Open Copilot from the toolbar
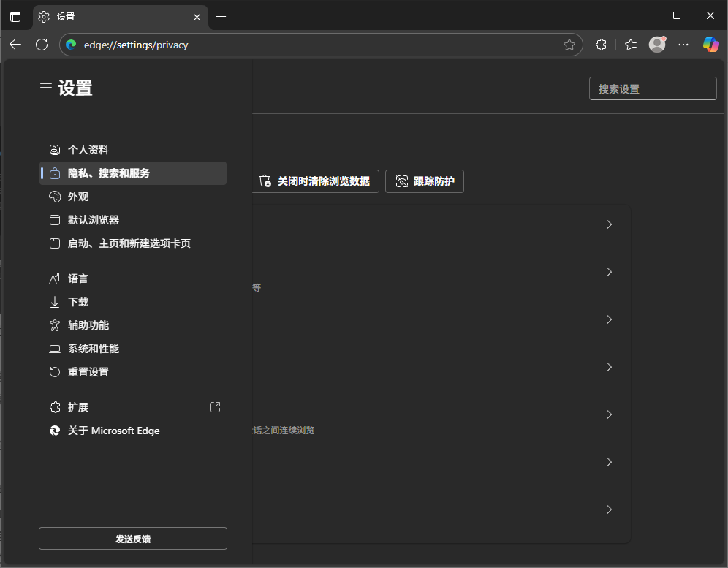 tap(710, 44)
